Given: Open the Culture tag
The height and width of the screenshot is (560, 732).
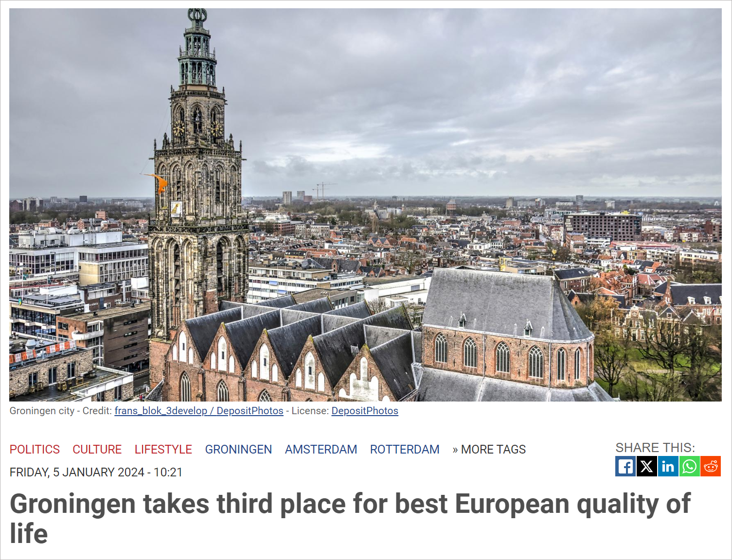Looking at the screenshot, I should coord(97,450).
